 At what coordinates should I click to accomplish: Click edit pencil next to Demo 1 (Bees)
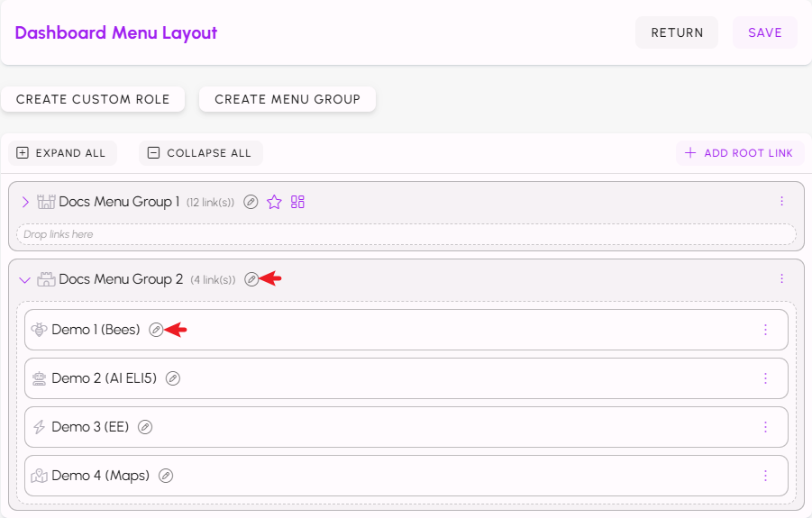click(156, 330)
